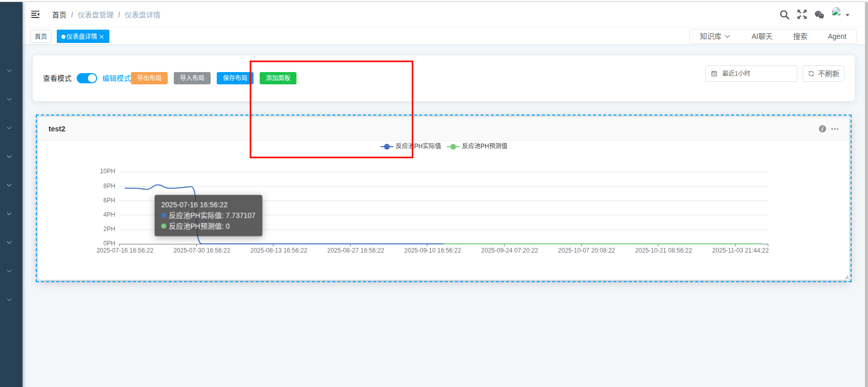Enter fullscreen with the expand icon
Image resolution: width=868 pixels, height=387 pixels.
802,15
